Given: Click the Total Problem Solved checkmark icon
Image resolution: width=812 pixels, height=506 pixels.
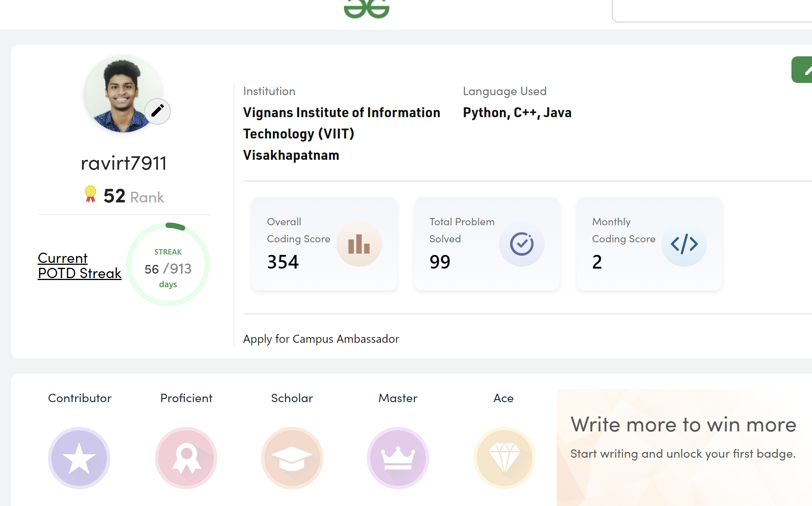Looking at the screenshot, I should tap(522, 244).
